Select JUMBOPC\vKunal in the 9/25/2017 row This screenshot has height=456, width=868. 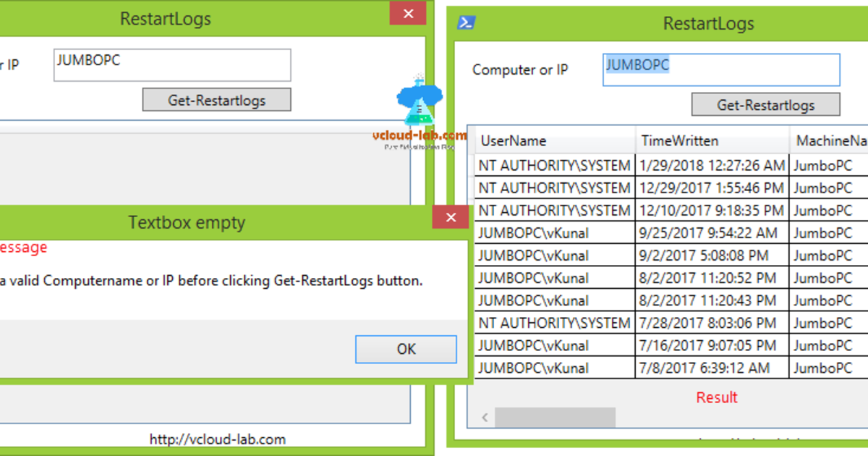[555, 232]
